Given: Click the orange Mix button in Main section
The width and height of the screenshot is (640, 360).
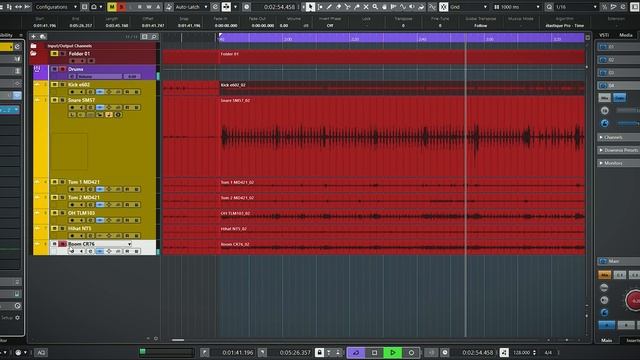Looking at the screenshot, I should (604, 275).
